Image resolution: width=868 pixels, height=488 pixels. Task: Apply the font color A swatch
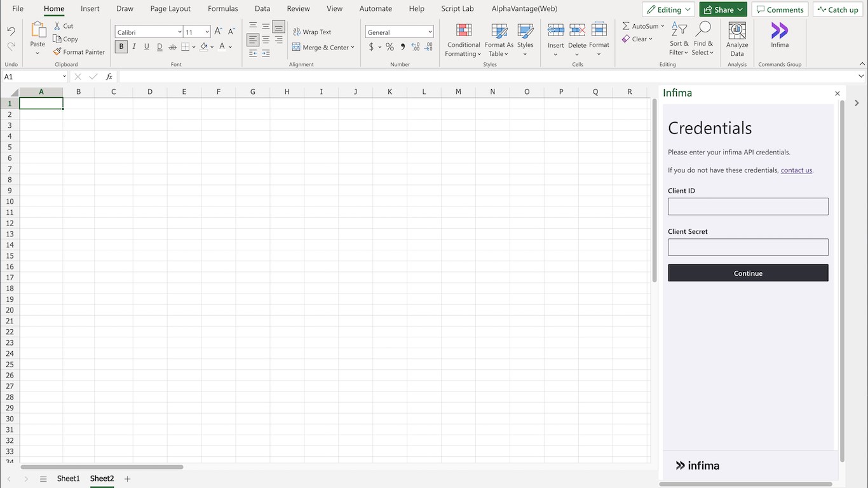click(x=222, y=47)
